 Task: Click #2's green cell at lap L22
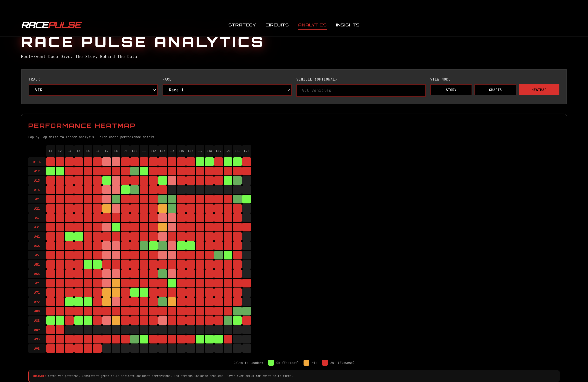coord(246,199)
